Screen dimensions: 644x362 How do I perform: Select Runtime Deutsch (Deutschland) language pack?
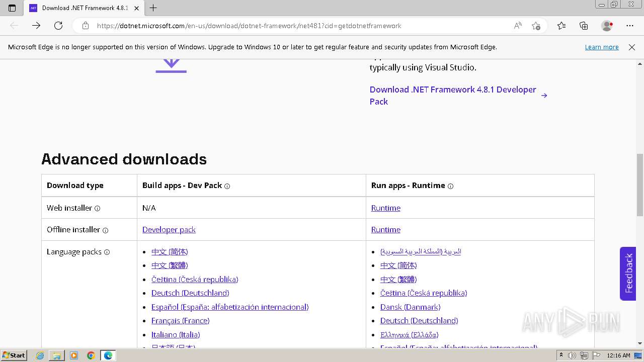coord(419,320)
